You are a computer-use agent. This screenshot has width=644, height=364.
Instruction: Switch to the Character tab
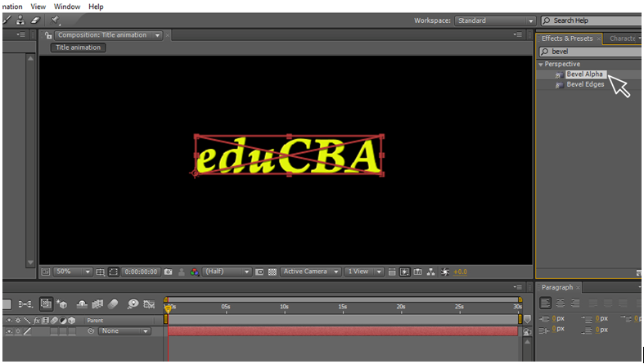(x=622, y=38)
